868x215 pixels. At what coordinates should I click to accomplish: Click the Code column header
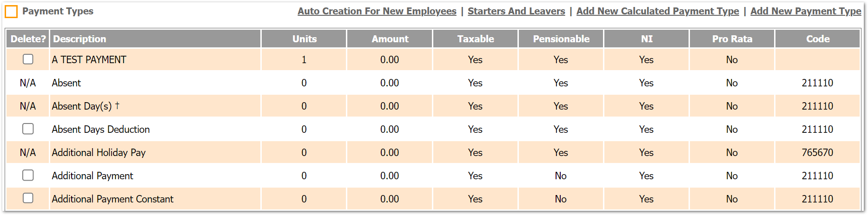[817, 39]
